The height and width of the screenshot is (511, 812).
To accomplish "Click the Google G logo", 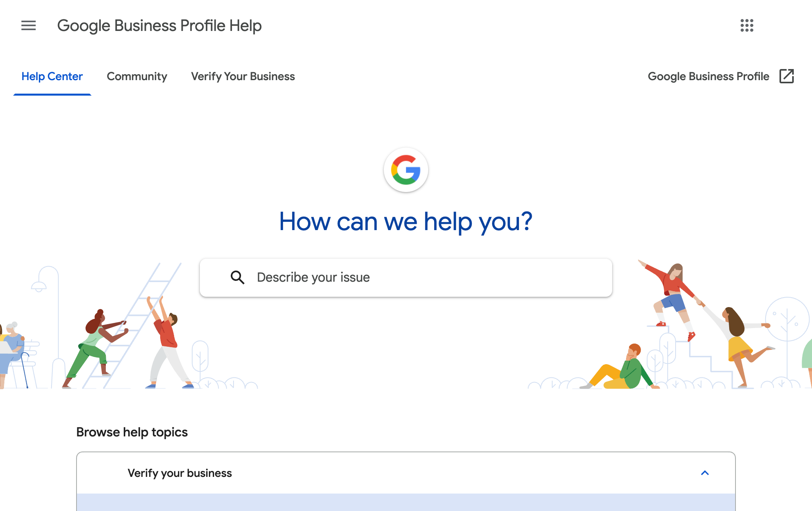I will coord(406,170).
